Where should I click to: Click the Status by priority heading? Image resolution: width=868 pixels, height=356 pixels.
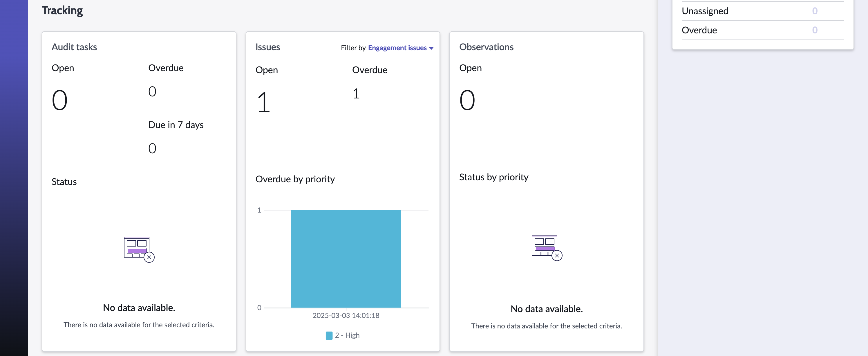[x=494, y=177]
